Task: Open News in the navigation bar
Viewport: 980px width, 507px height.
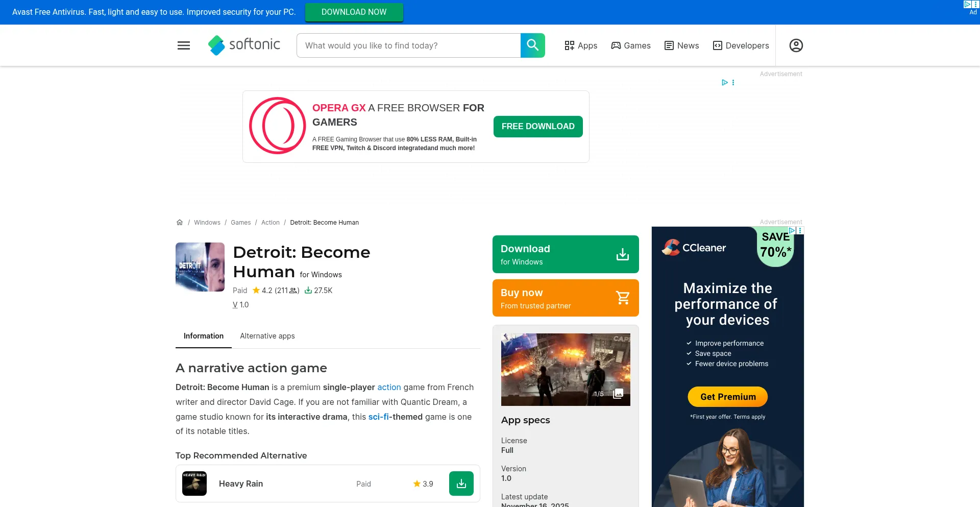Action: pos(681,45)
